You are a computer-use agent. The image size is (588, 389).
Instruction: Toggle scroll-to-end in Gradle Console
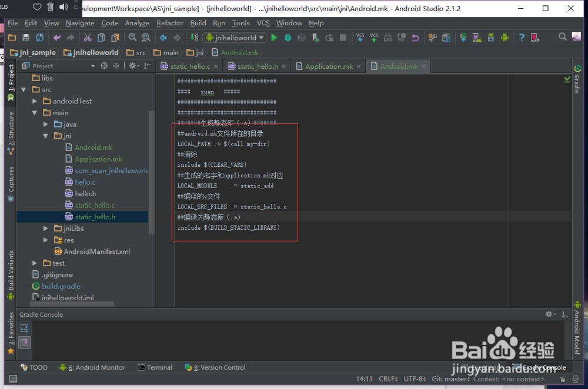[x=24, y=342]
